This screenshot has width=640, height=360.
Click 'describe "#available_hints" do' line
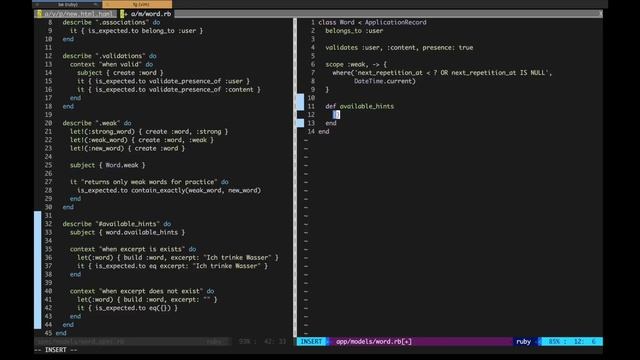pyautogui.click(x=117, y=224)
